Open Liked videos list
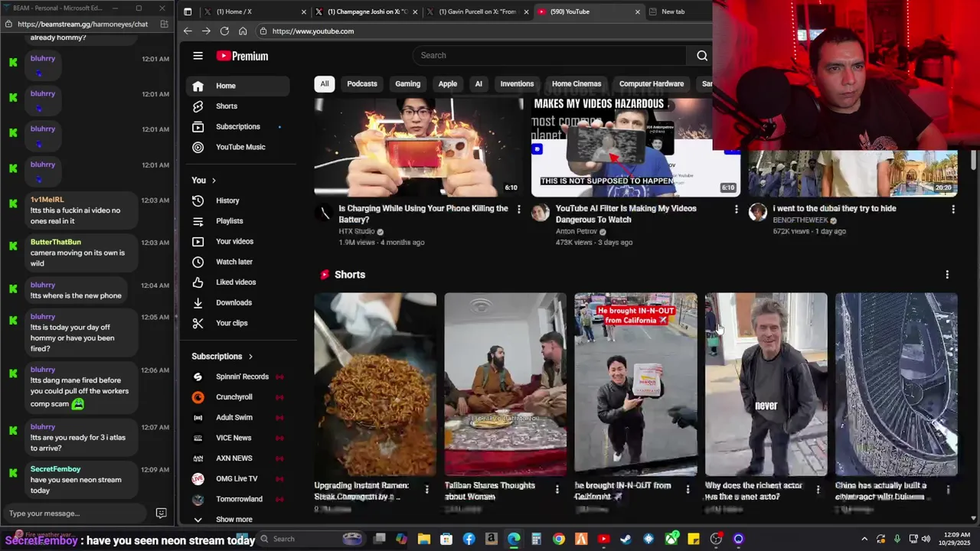This screenshot has height=551, width=980. point(237,282)
